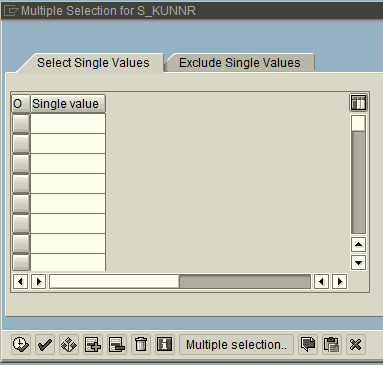
Task: Click the right-side horizontal scroll right arrow
Action: tap(339, 282)
